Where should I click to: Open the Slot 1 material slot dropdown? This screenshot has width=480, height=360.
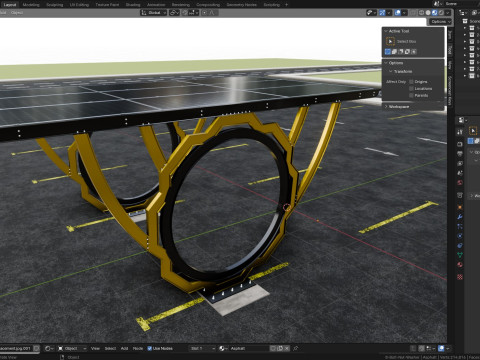point(202,348)
